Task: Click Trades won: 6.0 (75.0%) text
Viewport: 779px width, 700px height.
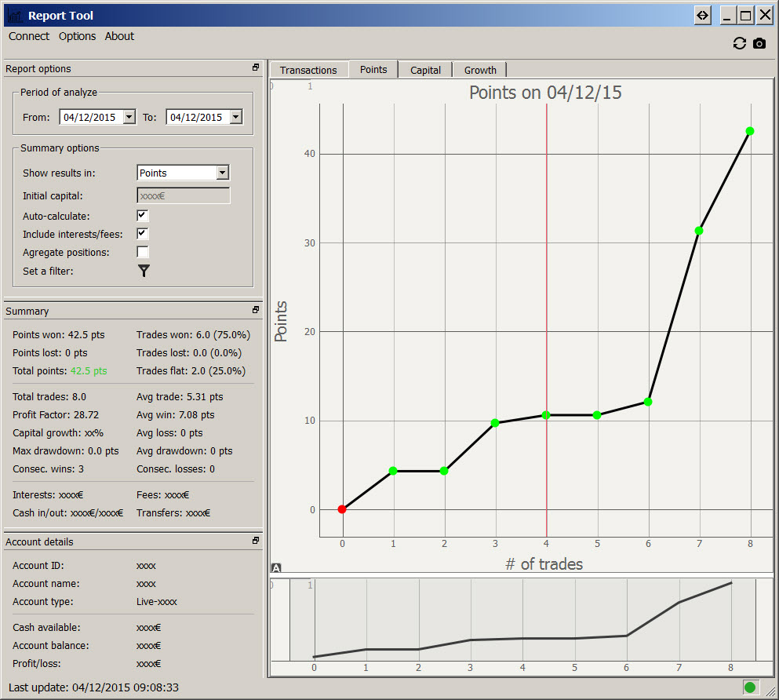Action: (x=193, y=335)
